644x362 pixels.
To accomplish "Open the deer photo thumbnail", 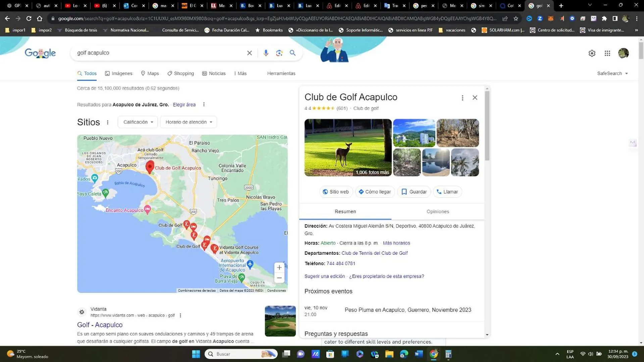I will (x=348, y=147).
